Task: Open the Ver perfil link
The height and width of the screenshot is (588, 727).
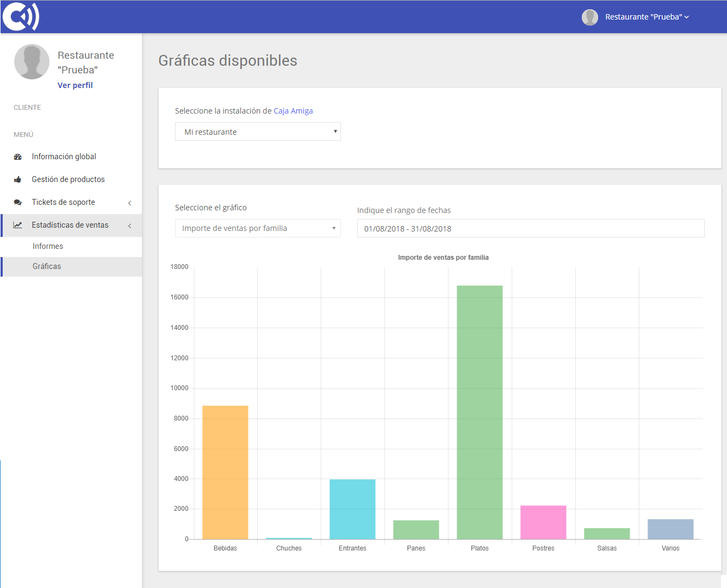Action: coord(75,85)
